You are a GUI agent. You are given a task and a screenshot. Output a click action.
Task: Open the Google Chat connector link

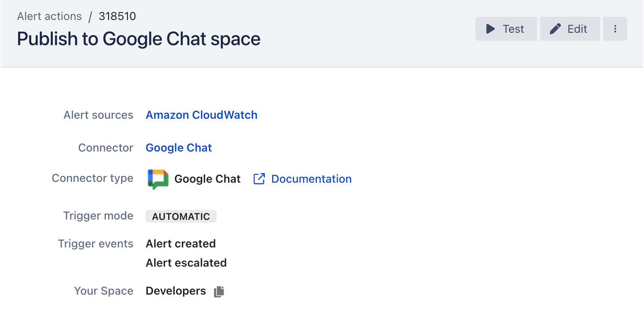tap(179, 148)
